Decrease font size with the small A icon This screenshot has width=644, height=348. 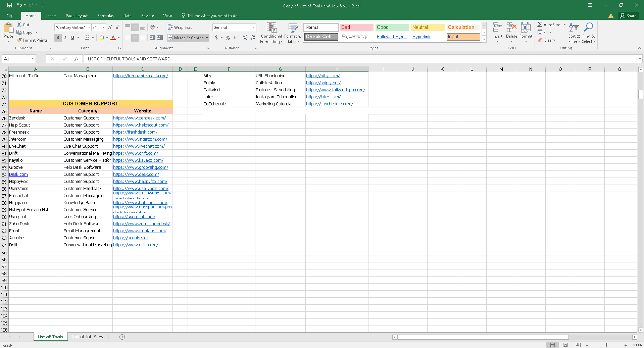[x=117, y=28]
